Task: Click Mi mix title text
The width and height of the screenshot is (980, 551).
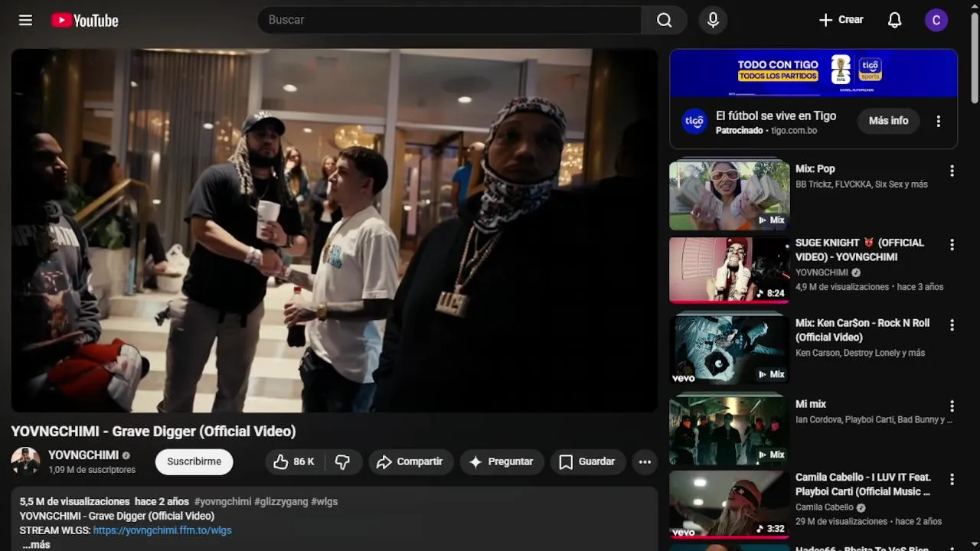Action: [x=811, y=404]
